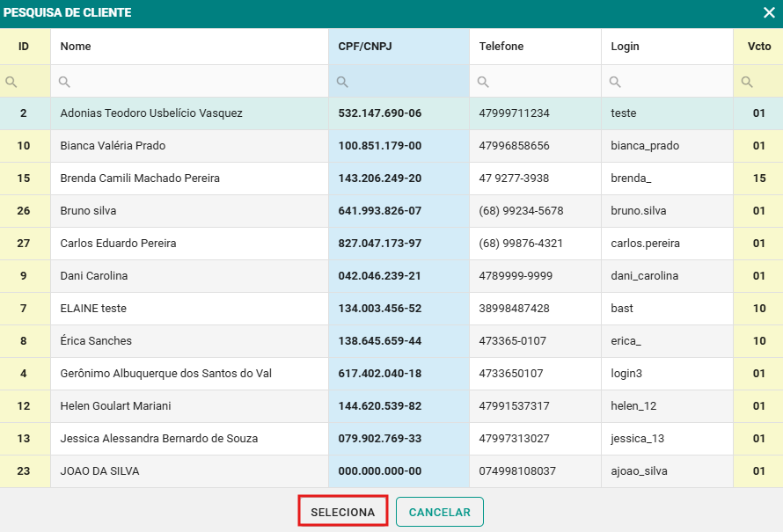Click CPF 138.645.659-44 for Érica Sanches
Image resolution: width=783 pixels, height=532 pixels.
(x=379, y=341)
